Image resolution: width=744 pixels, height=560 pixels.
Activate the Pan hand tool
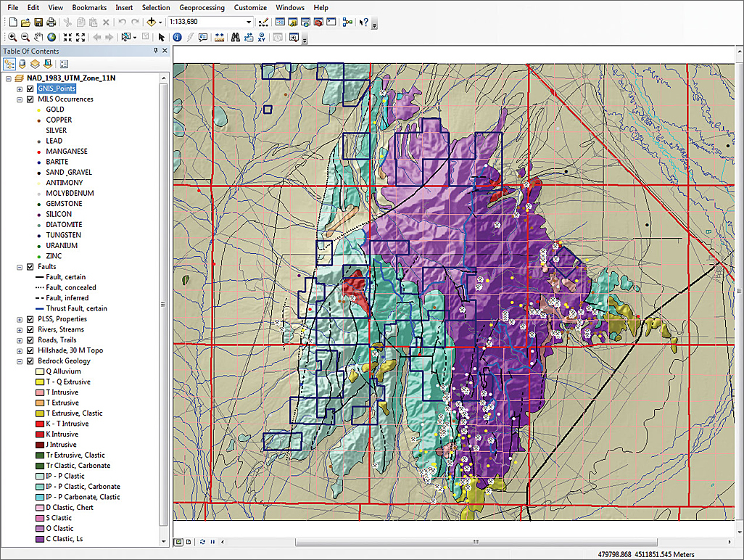[x=38, y=37]
